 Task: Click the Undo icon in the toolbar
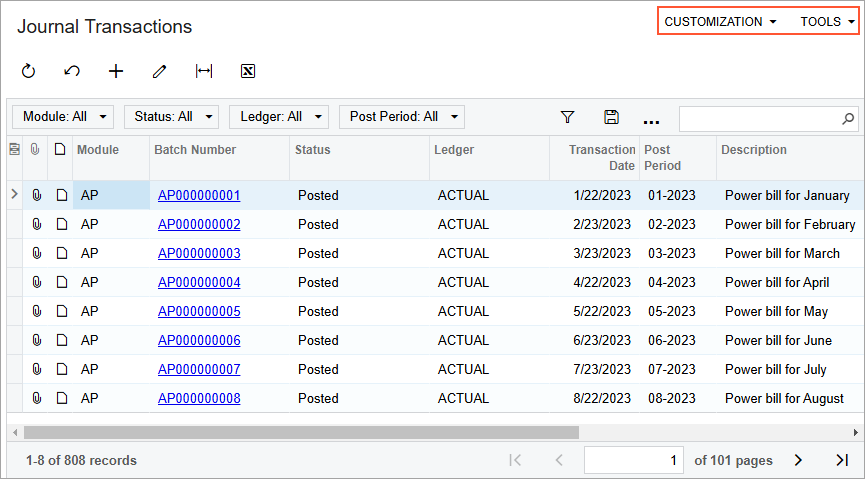[x=72, y=71]
